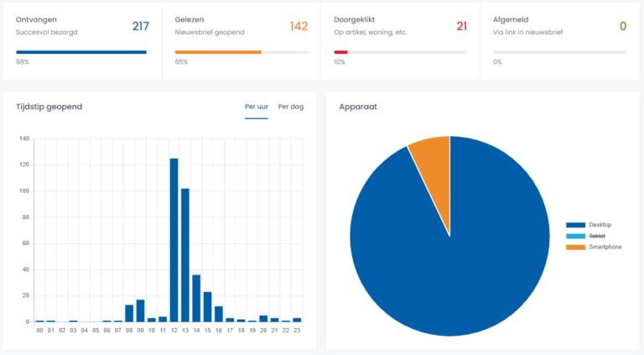Click the Afgemeld count 0
Image resolution: width=644 pixels, height=355 pixels.
(x=622, y=26)
